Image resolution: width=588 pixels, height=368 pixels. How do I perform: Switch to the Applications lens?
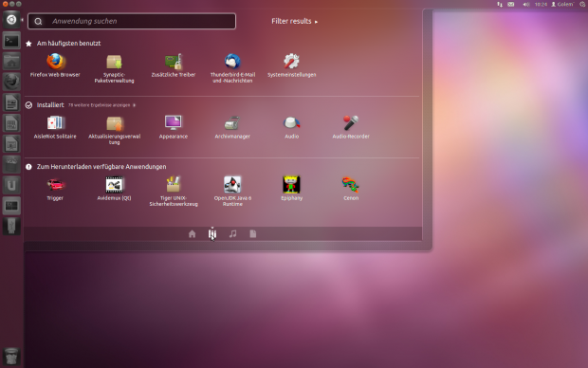(212, 234)
